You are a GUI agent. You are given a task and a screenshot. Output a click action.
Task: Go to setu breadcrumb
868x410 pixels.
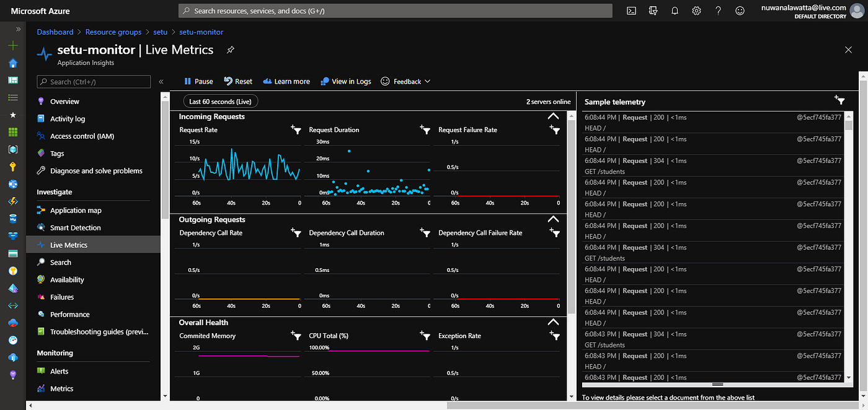[161, 32]
